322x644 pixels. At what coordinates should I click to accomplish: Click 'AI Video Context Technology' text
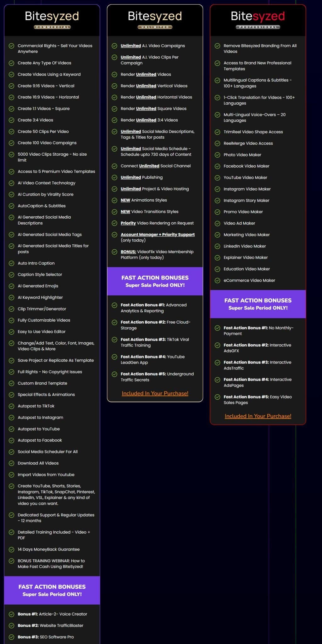point(47,183)
